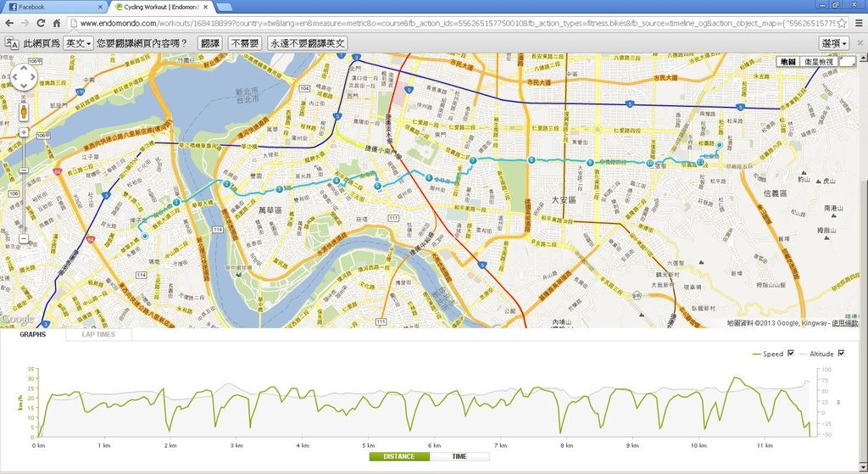
Task: Switch graph axis to DISTANCE
Action: coord(399,457)
